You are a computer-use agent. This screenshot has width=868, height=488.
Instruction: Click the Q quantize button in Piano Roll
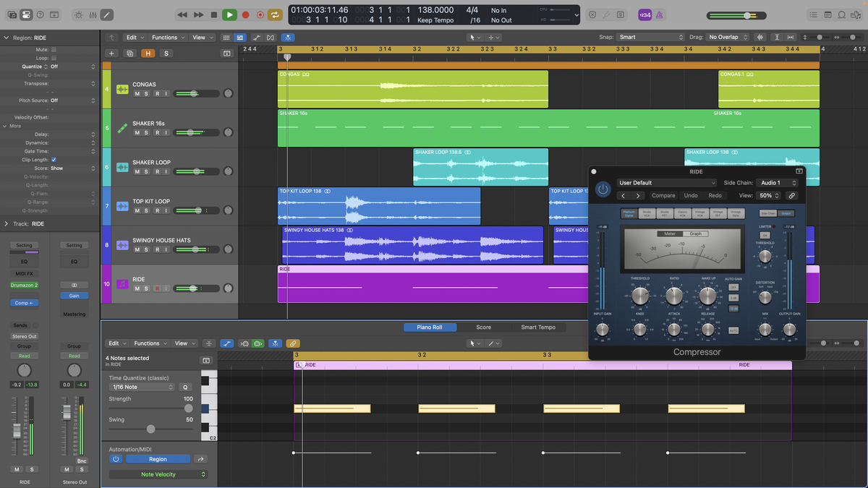(x=185, y=387)
